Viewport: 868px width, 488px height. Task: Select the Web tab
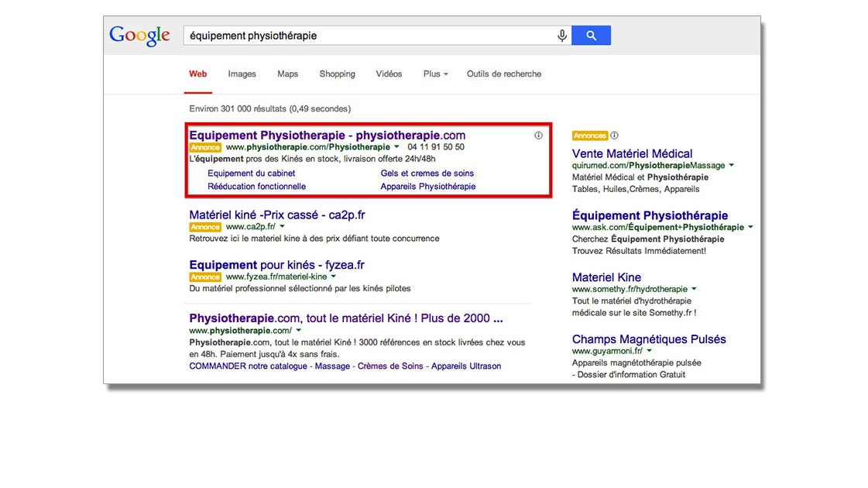pyautogui.click(x=197, y=74)
